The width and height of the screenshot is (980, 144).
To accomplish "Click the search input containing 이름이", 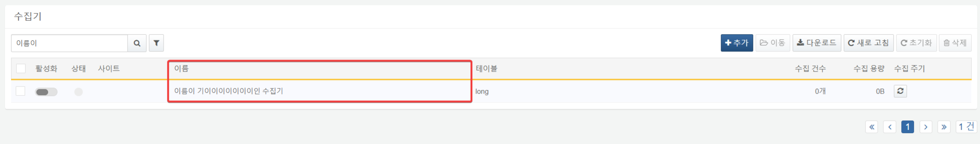I will (x=69, y=43).
